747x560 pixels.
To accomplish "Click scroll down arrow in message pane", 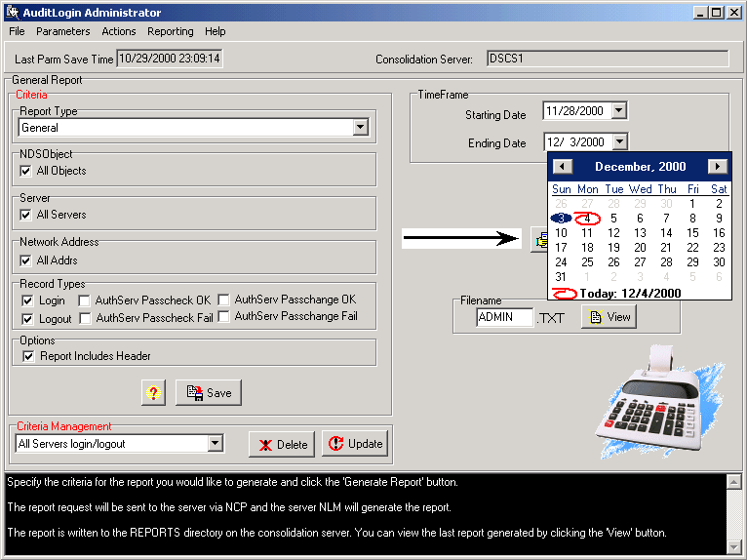I will [x=734, y=546].
